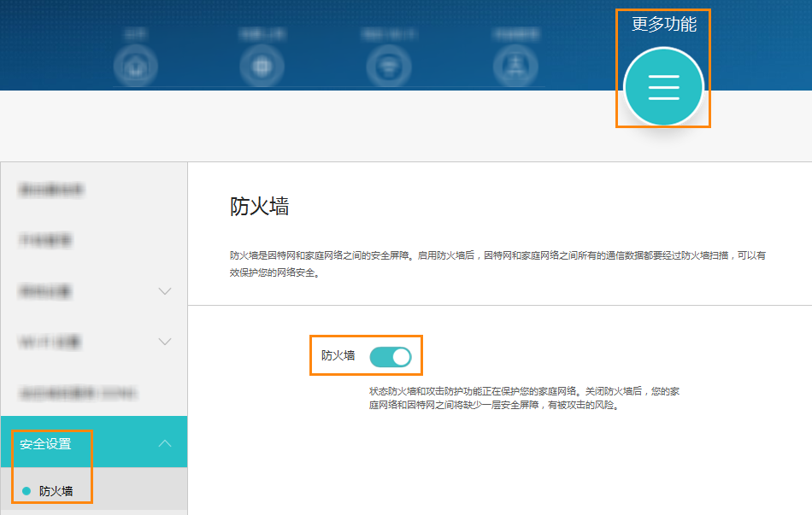Select the grid icon, second in top navigation
Viewport: 812px width, 515px height.
pyautogui.click(x=262, y=66)
